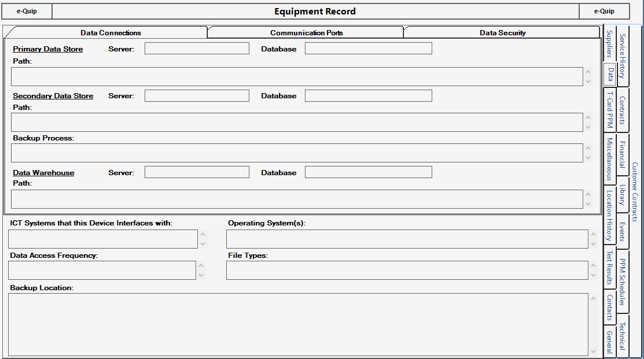The height and width of the screenshot is (359, 644).
Task: Click up arrow of Backup Location scrollbar
Action: 593,298
